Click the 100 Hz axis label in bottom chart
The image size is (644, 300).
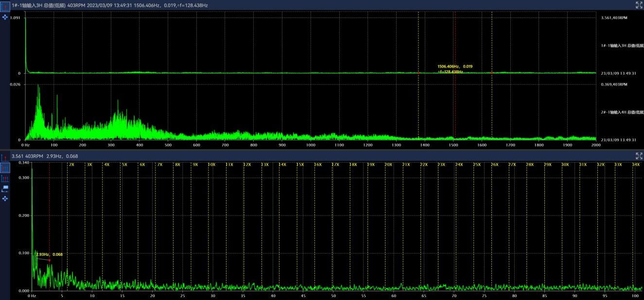[635, 296]
